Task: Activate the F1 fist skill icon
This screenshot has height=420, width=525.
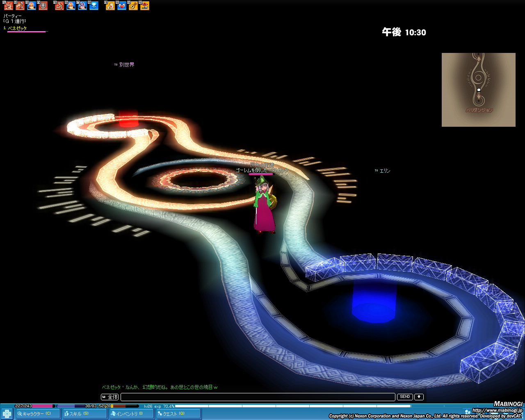Action: pyautogui.click(x=8, y=6)
